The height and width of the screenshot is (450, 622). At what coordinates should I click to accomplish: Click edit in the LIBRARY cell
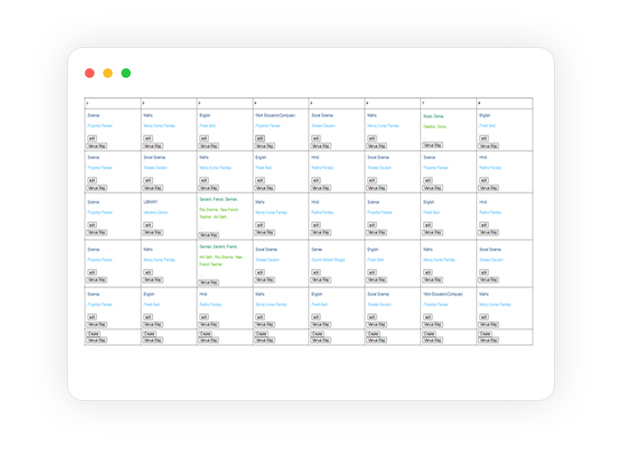click(148, 225)
